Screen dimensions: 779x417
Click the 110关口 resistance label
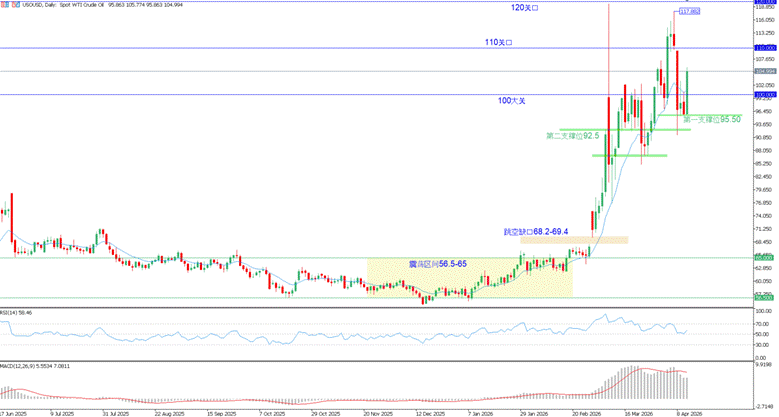[498, 42]
